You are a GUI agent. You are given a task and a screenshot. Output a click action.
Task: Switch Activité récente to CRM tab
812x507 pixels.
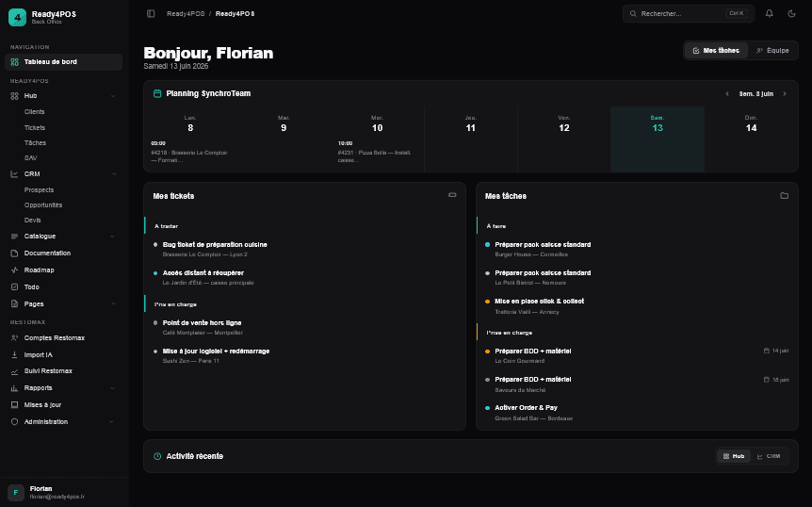point(769,456)
